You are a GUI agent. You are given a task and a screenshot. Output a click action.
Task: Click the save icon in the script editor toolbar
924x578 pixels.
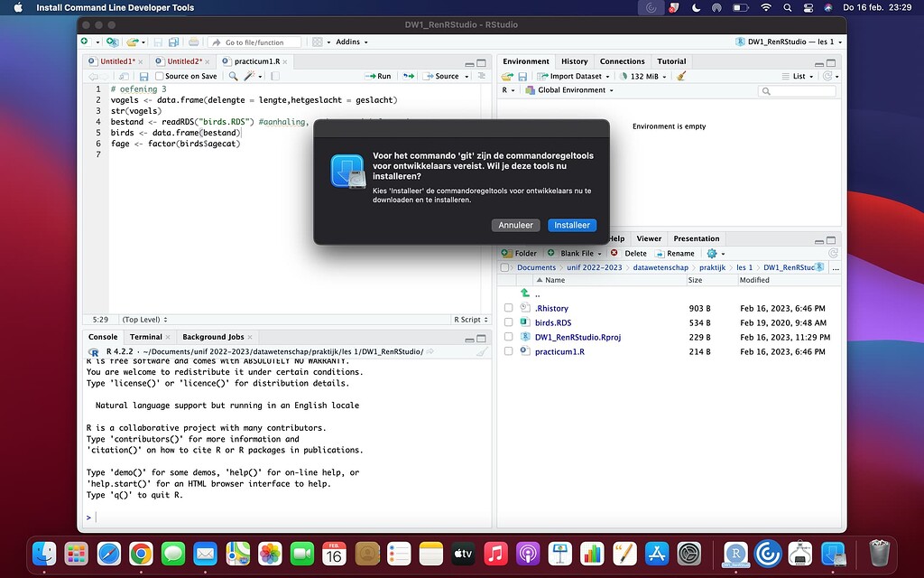pyautogui.click(x=144, y=76)
